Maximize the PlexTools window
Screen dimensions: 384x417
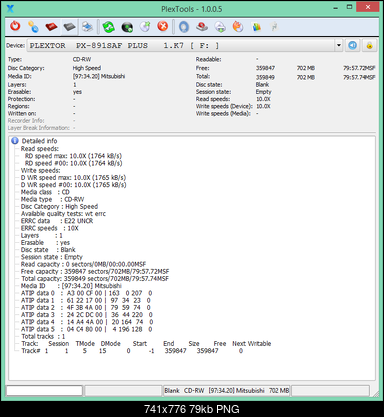coord(349,7)
